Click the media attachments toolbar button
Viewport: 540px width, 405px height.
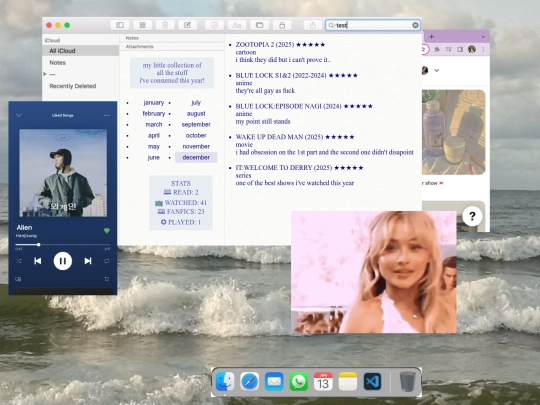click(x=259, y=25)
